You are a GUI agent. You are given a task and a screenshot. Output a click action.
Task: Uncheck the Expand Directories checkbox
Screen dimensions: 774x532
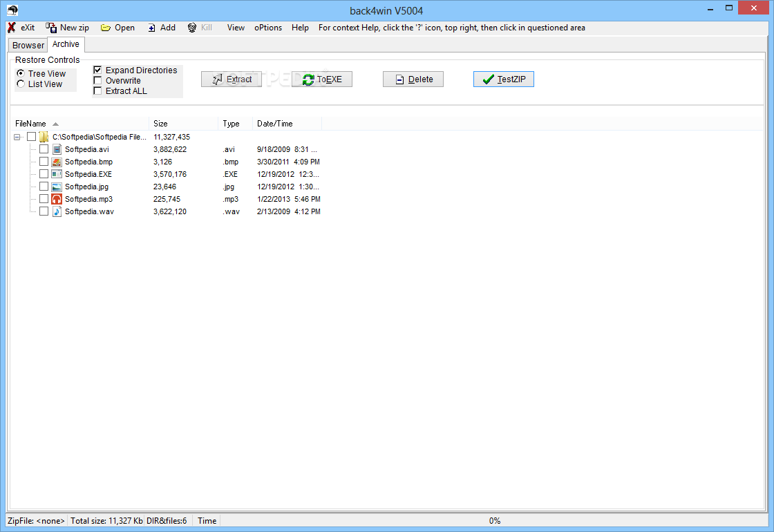pos(97,70)
